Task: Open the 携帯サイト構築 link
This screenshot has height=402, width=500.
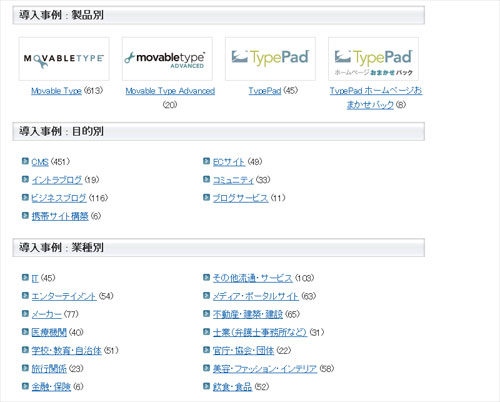Action: pyautogui.click(x=60, y=216)
